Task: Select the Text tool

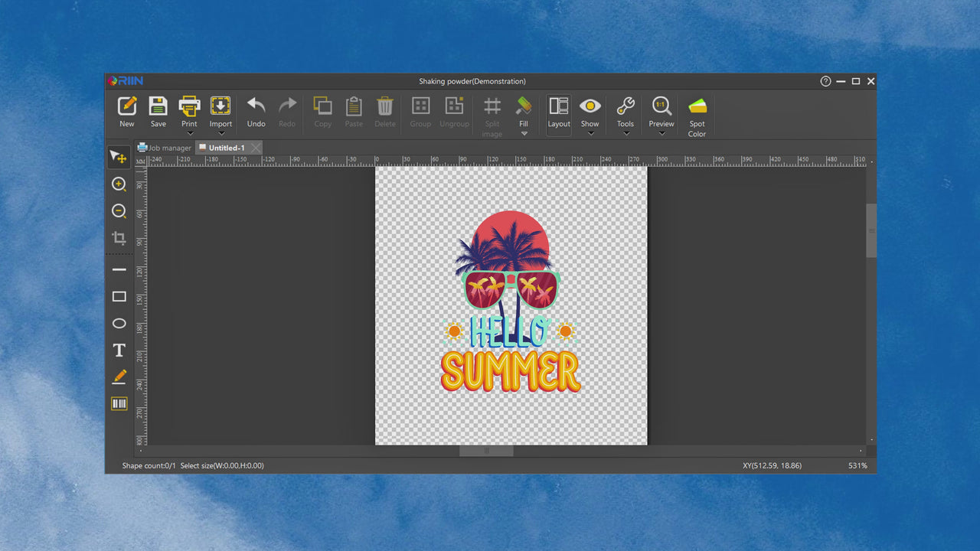Action: (119, 350)
